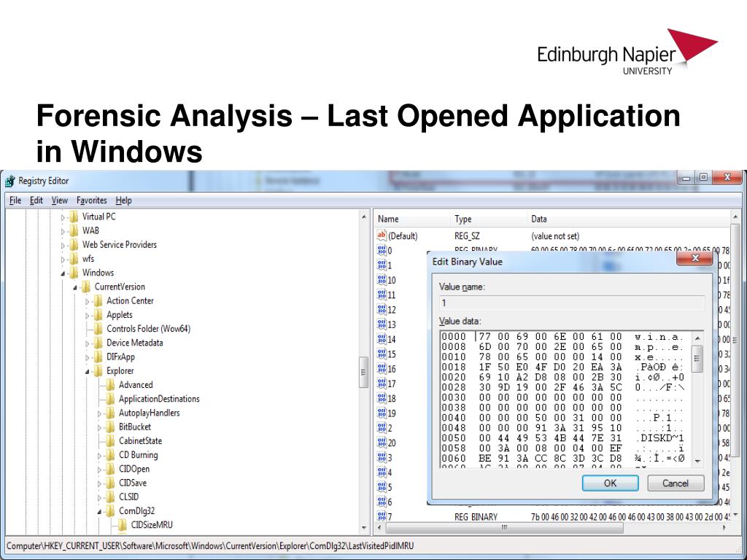Image resolution: width=747 pixels, height=560 pixels.
Task: Select the (Default) string value icon
Action: [382, 236]
